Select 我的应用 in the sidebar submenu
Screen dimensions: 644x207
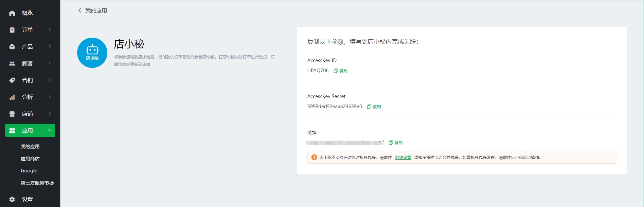click(30, 147)
